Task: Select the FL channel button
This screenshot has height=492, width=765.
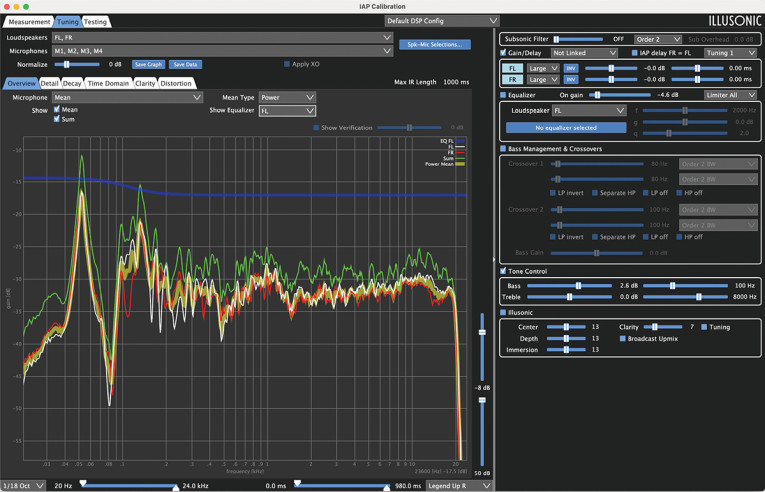Action: tap(511, 68)
